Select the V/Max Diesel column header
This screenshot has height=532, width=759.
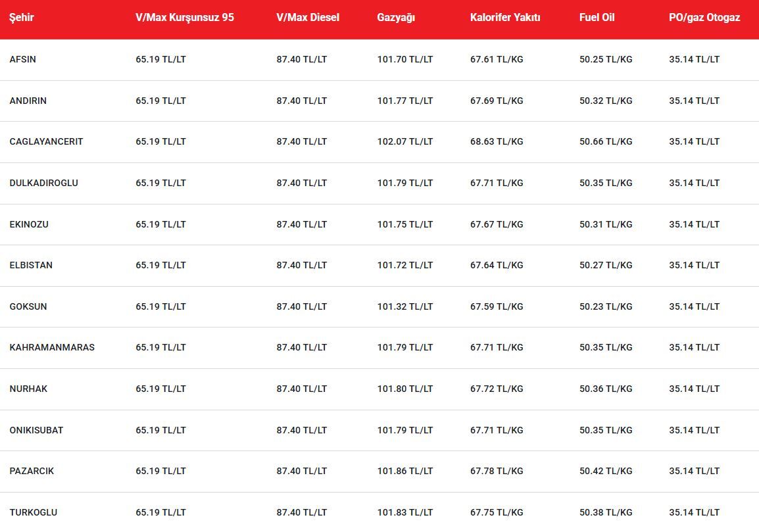pos(308,18)
